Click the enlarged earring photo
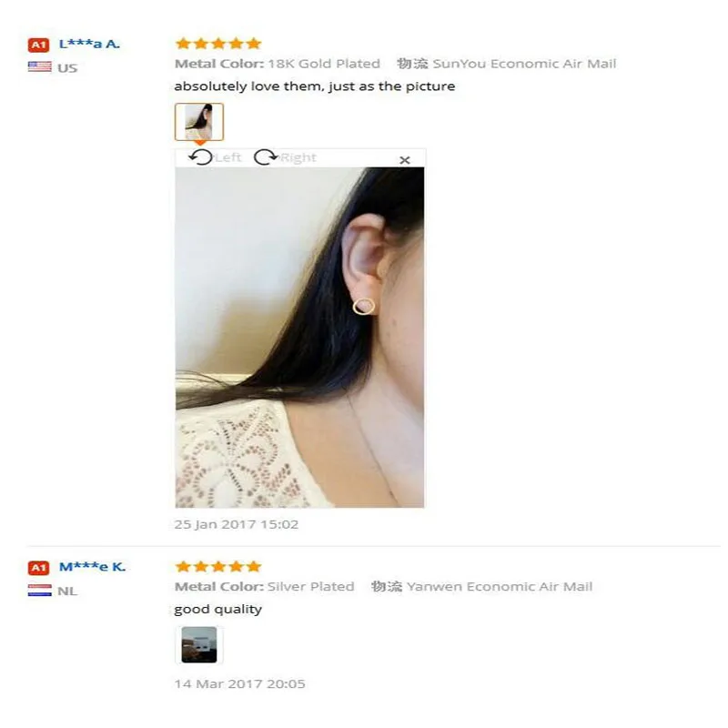 point(299,337)
